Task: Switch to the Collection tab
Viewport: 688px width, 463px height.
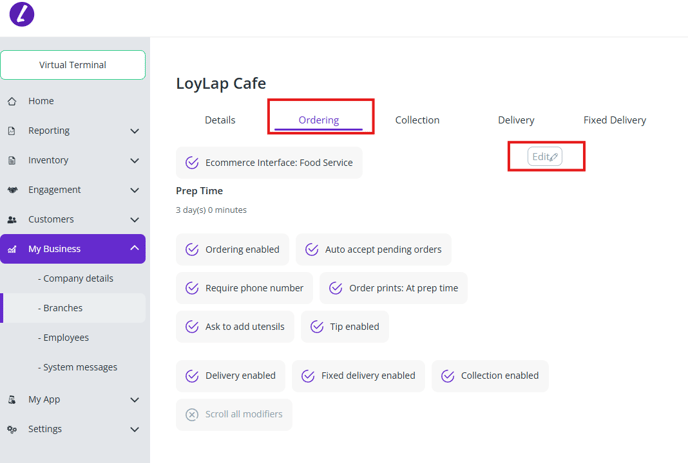Action: point(417,120)
